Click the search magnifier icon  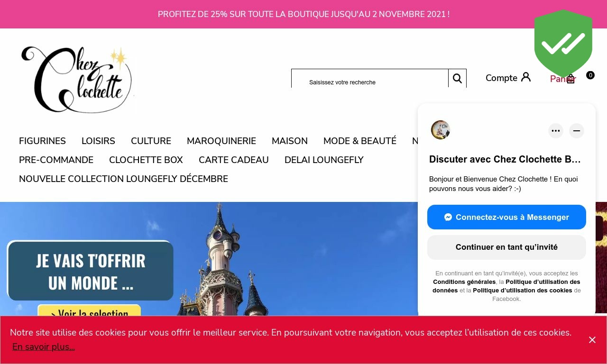coord(457,79)
